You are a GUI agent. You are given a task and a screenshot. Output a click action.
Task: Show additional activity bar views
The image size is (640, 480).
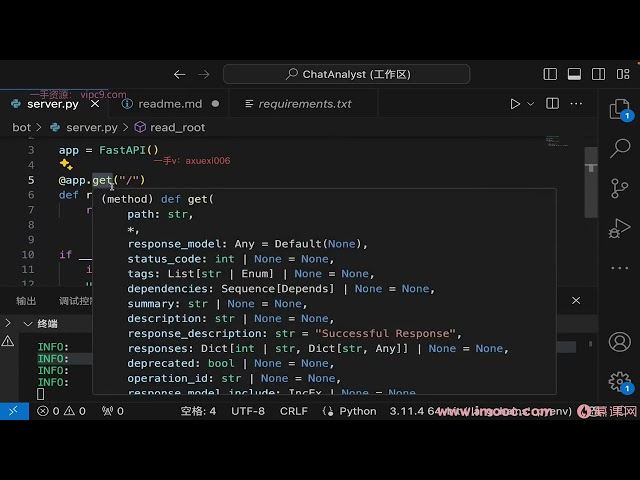click(620, 268)
